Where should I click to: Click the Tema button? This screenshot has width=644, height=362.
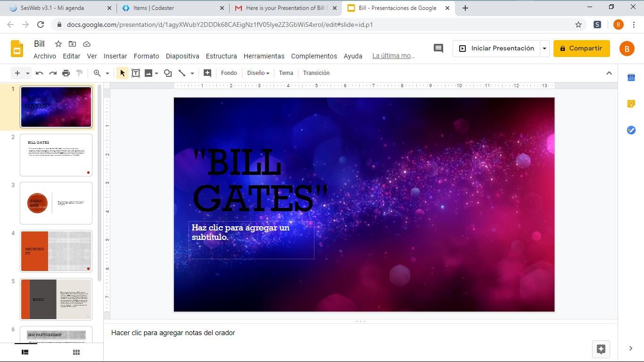[286, 73]
